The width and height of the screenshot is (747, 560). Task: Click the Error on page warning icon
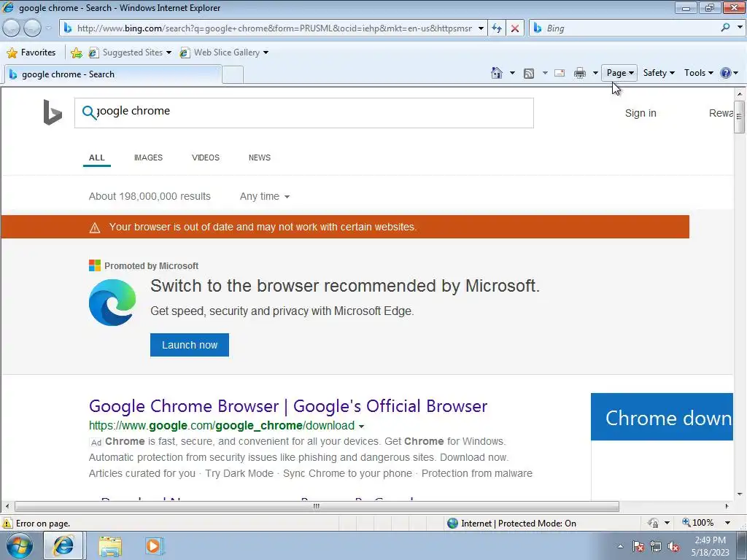point(7,524)
